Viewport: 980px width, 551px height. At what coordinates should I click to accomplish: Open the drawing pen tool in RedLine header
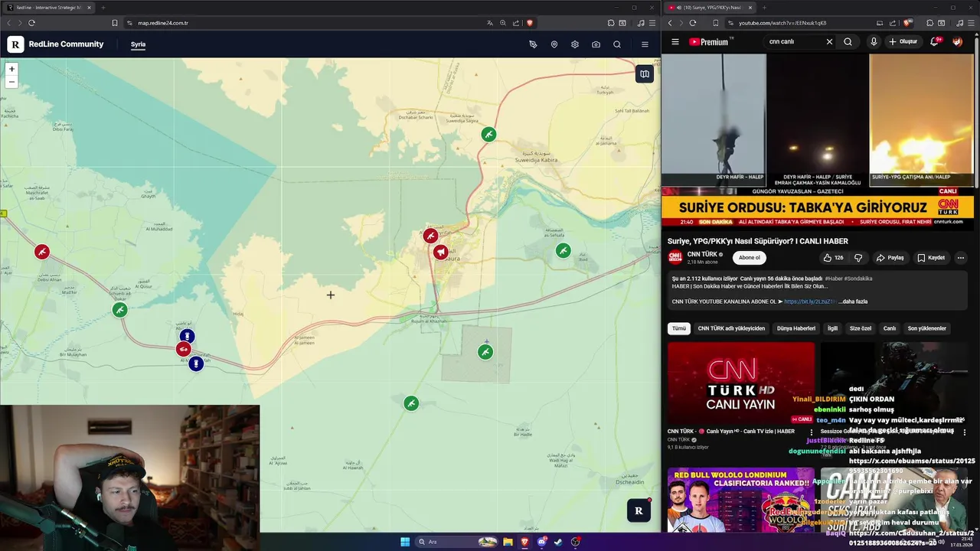[x=533, y=44]
